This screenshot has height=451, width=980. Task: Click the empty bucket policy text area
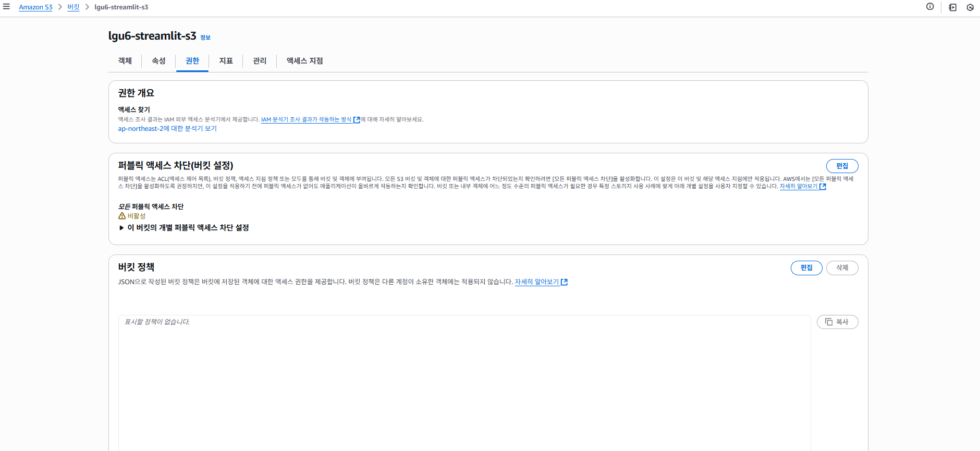click(x=464, y=383)
